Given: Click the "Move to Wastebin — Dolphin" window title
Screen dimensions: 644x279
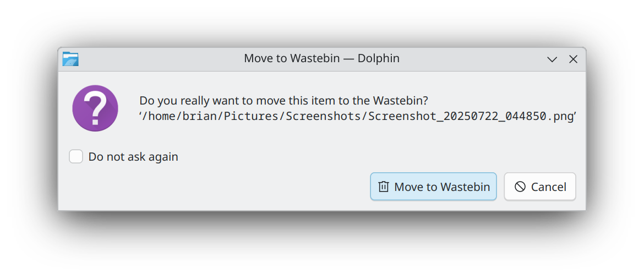Looking at the screenshot, I should pos(321,58).
